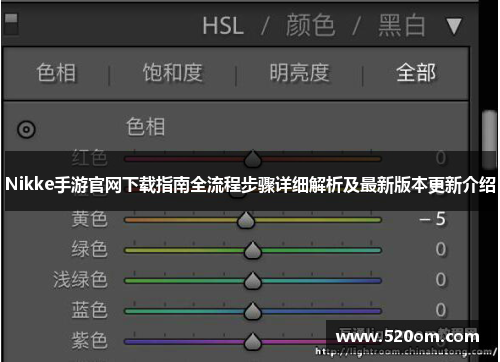Screen dimensions: 500x362
Task: Click the 蓝色 slider label
Action: click(x=89, y=310)
